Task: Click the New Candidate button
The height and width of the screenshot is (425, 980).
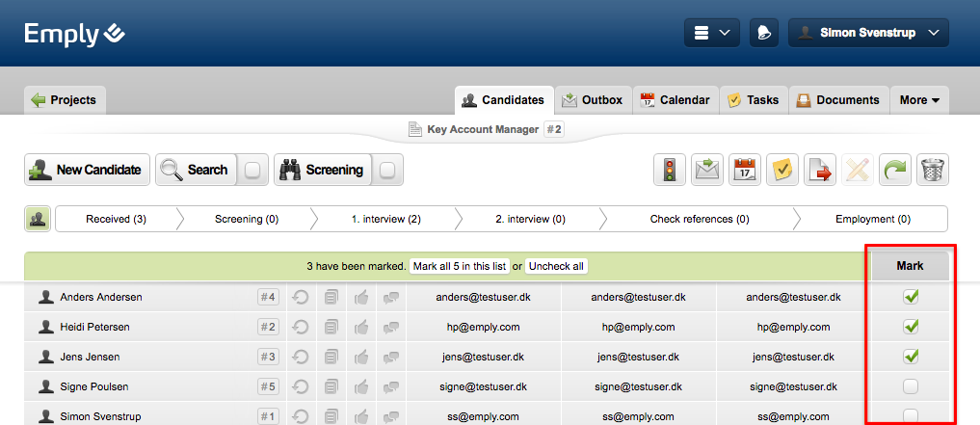Action: (x=88, y=171)
